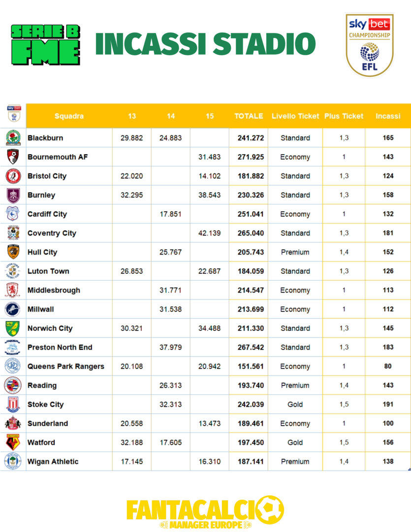Click the Stoke City club crest
Screen dimensions: 411x532
pos(13,404)
